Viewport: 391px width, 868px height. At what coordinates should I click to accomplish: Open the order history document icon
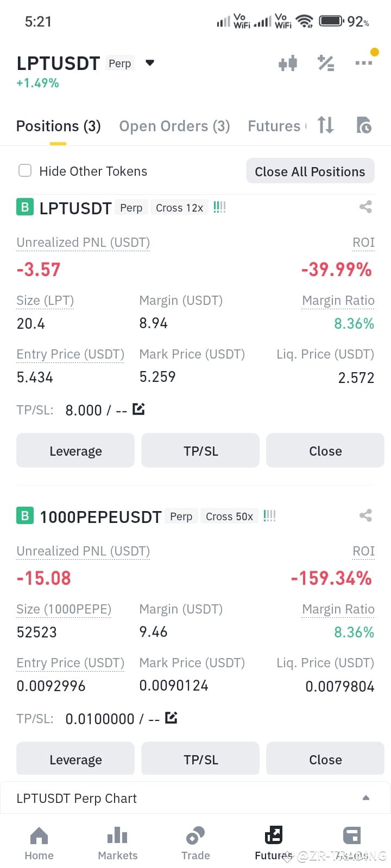363,125
